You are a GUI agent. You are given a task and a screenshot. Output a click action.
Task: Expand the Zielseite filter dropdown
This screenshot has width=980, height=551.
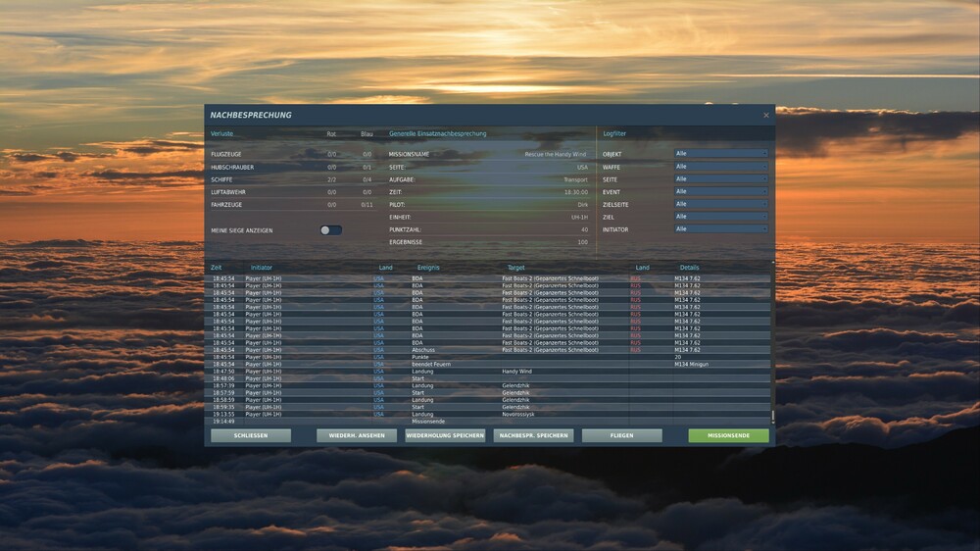[x=720, y=204]
